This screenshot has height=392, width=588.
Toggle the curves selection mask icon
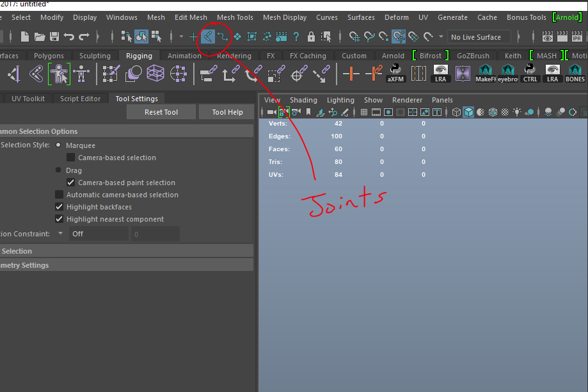tap(223, 37)
